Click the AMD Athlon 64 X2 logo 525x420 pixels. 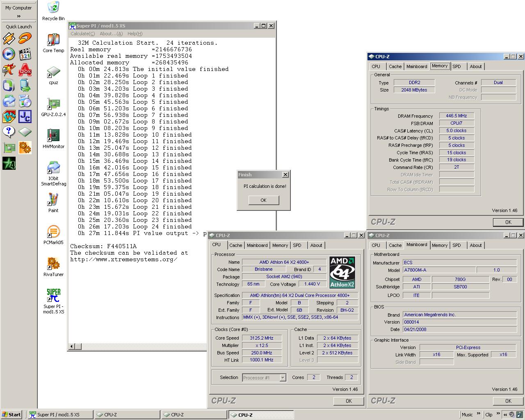[342, 273]
